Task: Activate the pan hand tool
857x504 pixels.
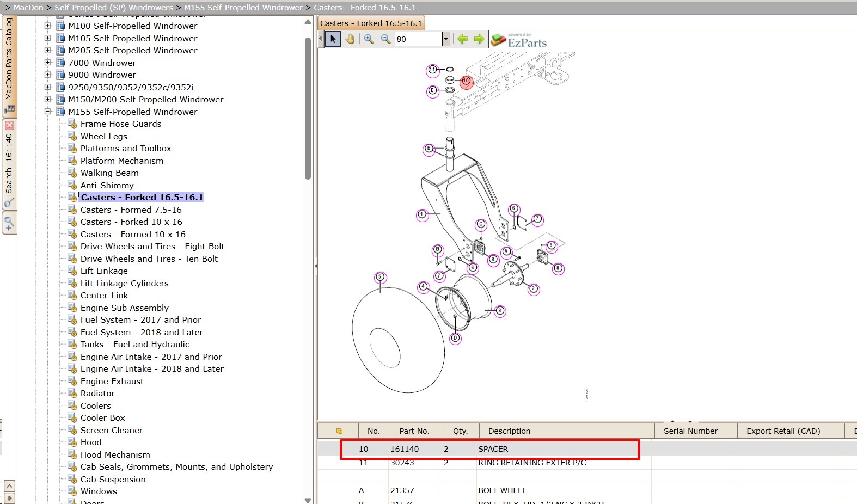Action: point(350,39)
